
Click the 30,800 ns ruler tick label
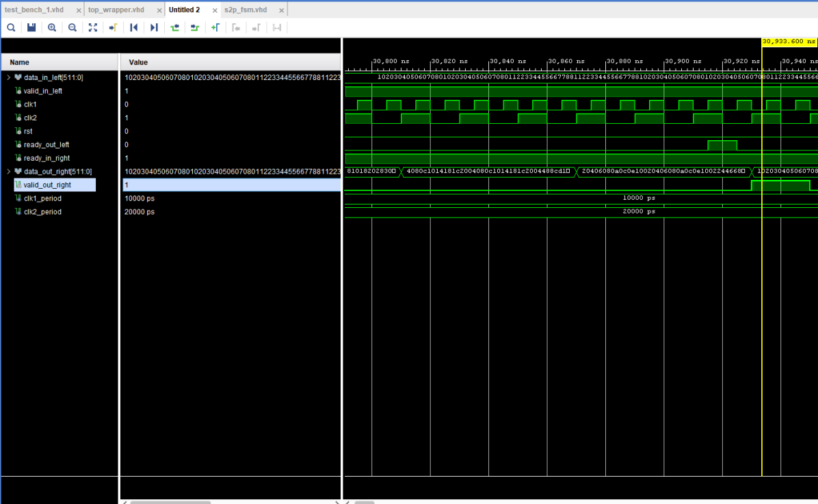pyautogui.click(x=391, y=61)
